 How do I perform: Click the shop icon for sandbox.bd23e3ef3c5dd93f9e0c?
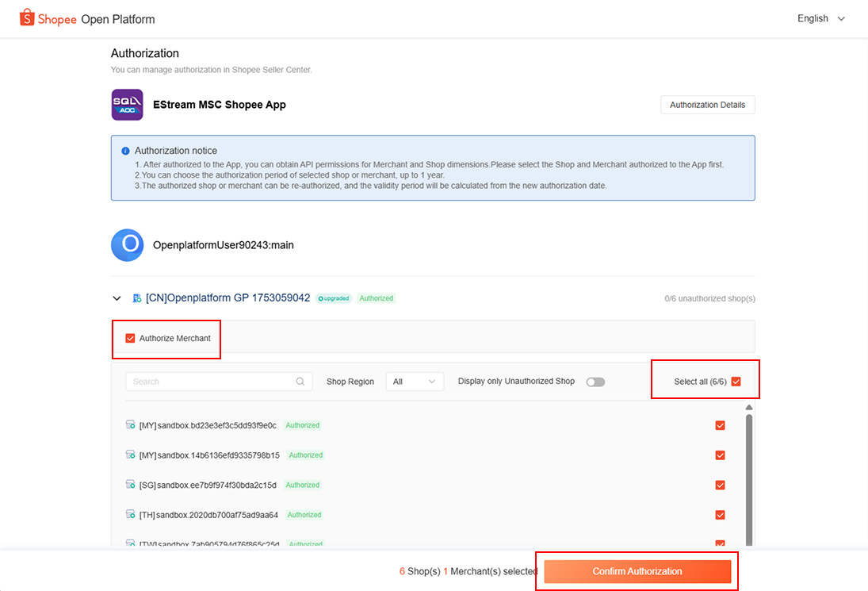coord(131,425)
